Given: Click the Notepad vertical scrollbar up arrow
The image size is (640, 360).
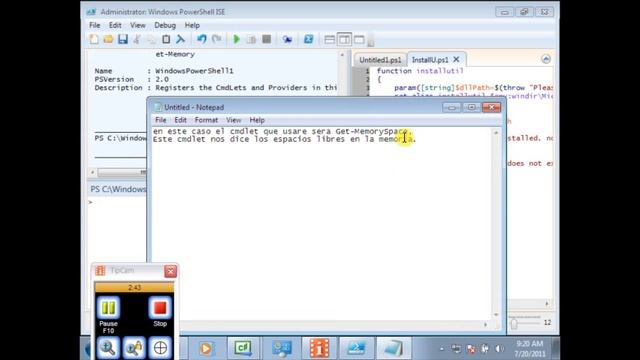Looking at the screenshot, I should click(x=496, y=133).
